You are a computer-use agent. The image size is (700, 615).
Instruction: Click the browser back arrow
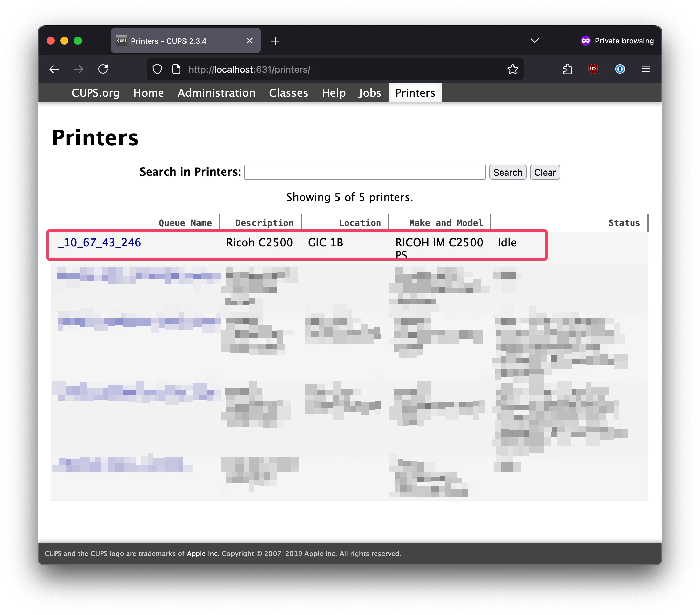[x=54, y=69]
